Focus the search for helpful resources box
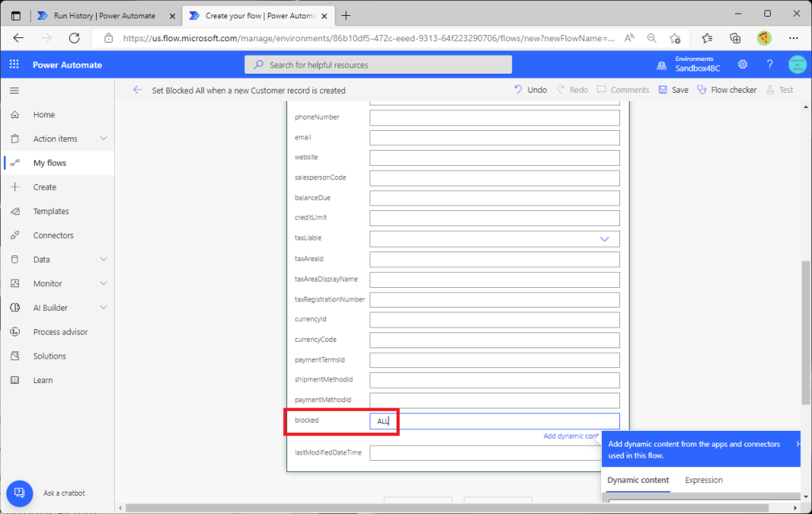Image resolution: width=812 pixels, height=514 pixels. click(378, 65)
